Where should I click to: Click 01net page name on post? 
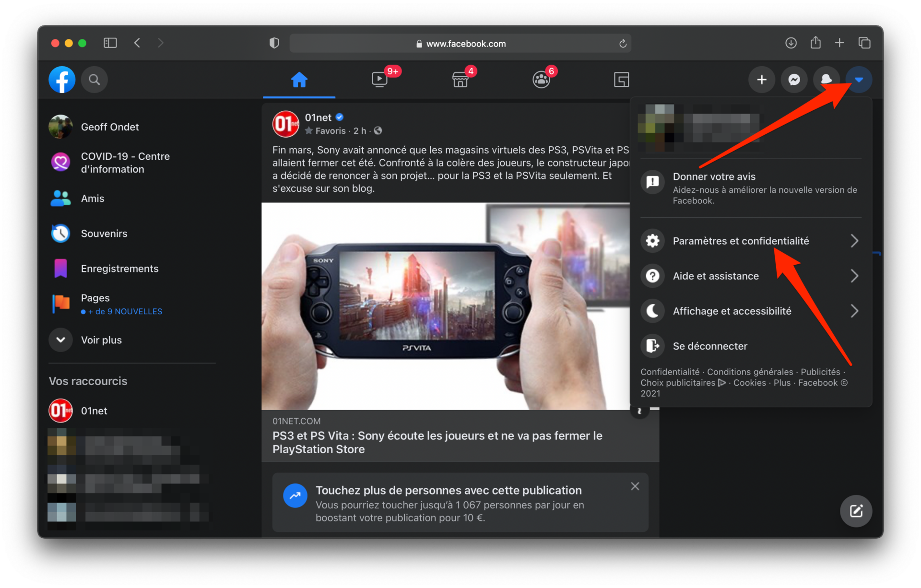(x=318, y=118)
